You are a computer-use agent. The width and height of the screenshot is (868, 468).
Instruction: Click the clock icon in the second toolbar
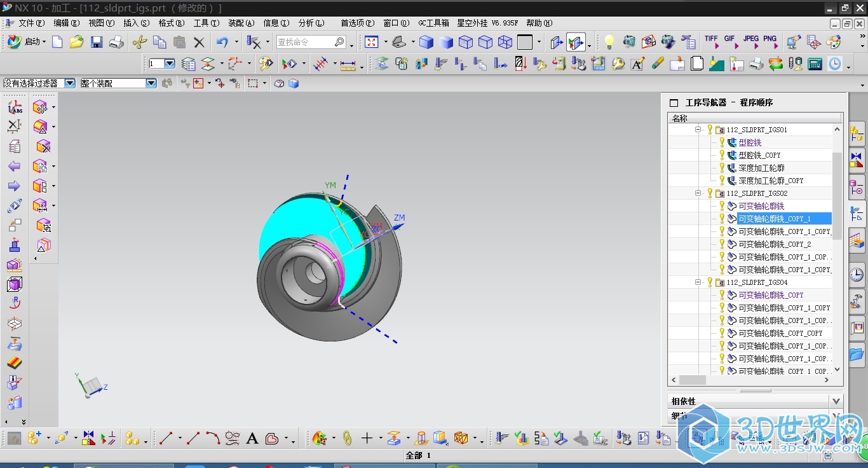point(834,64)
